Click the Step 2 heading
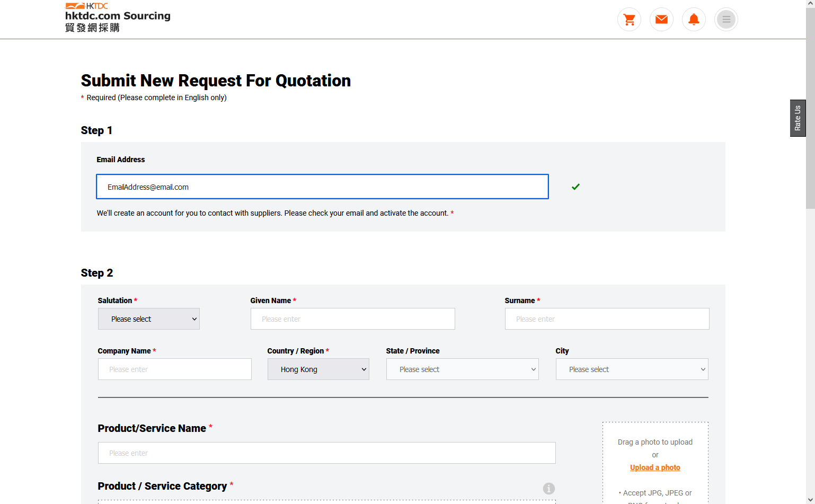This screenshot has height=504, width=815. [97, 273]
